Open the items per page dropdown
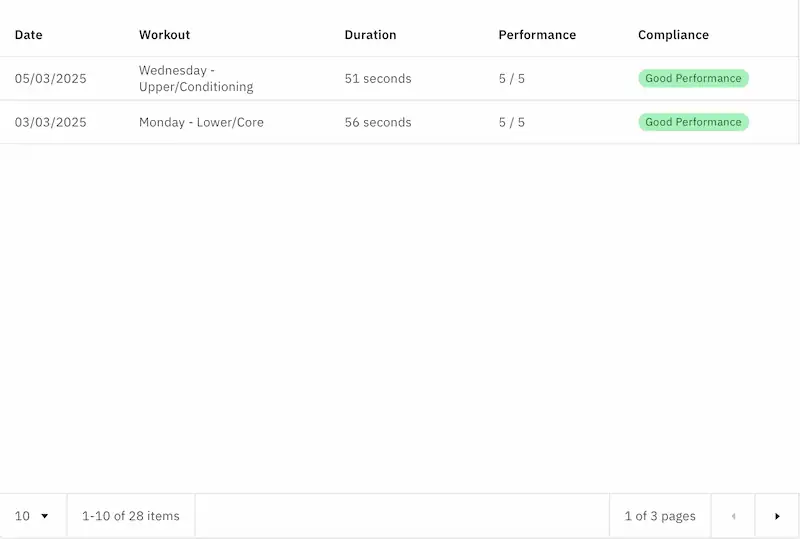 coord(33,516)
